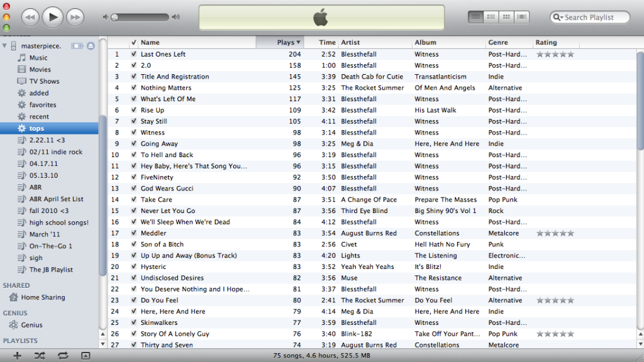
Task: Switch to album list view
Action: click(x=491, y=17)
